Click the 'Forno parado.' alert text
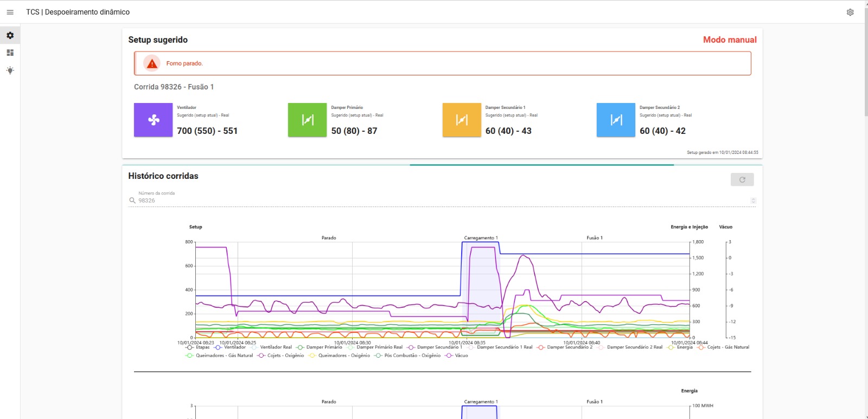Viewport: 868px width, 419px height. point(184,63)
